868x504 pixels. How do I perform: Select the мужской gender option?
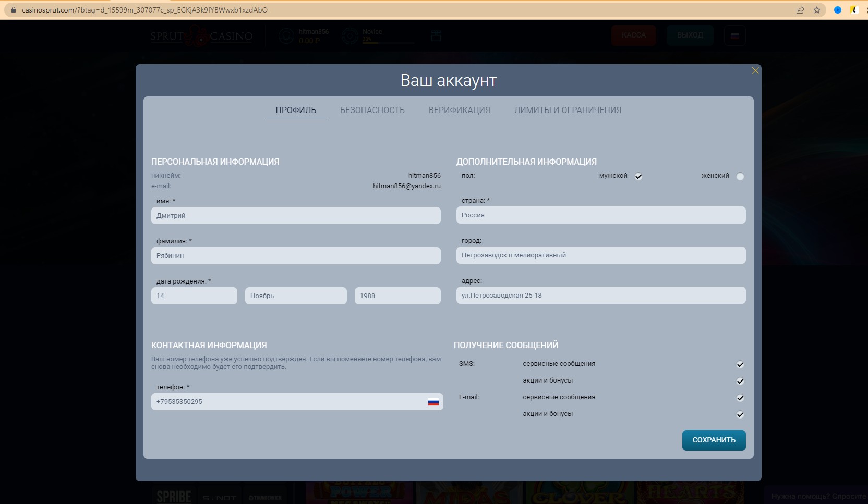coord(638,176)
